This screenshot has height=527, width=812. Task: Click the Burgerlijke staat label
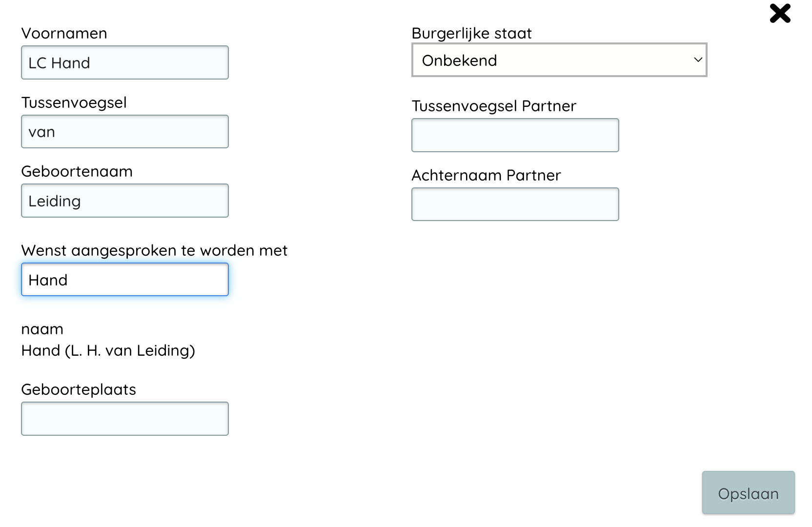coord(471,33)
